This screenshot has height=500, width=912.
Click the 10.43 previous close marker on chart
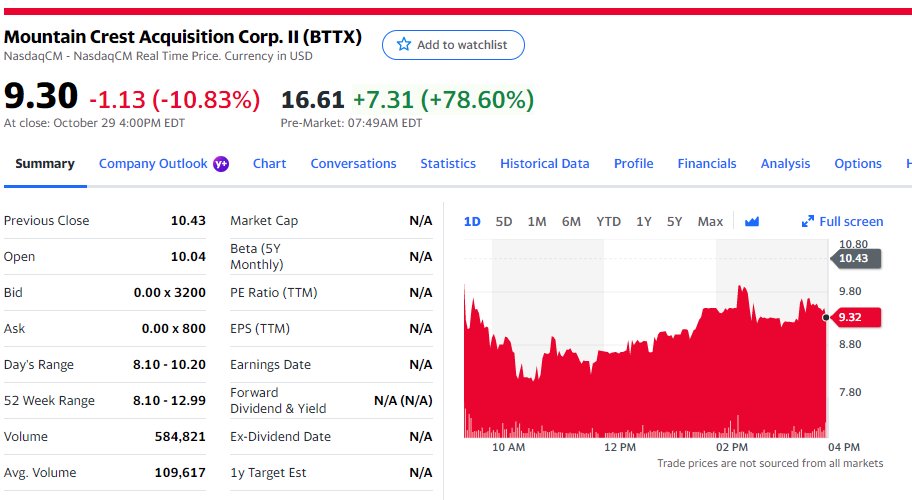pos(856,258)
